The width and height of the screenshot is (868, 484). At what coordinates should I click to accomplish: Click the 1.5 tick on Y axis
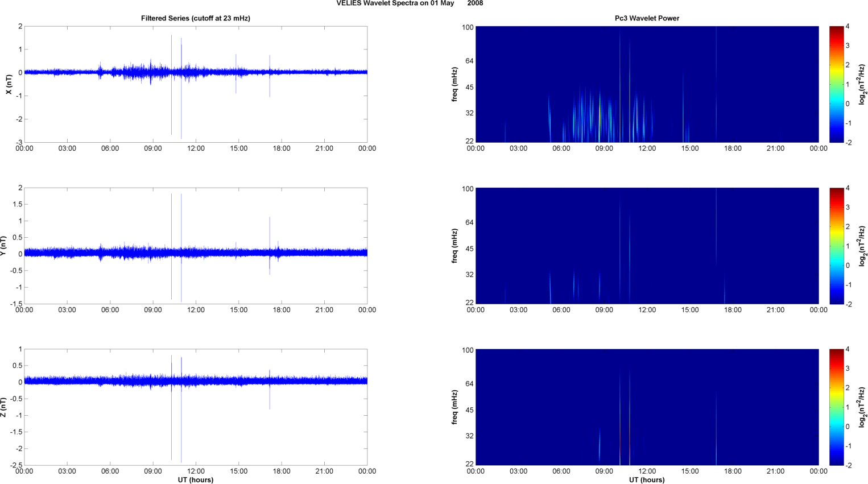[18, 204]
